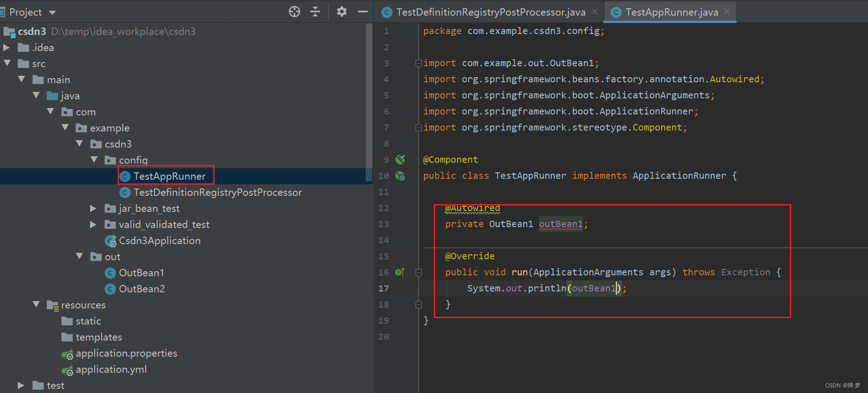Collapse the out package
Screen dimensions: 868x393
click(79, 256)
